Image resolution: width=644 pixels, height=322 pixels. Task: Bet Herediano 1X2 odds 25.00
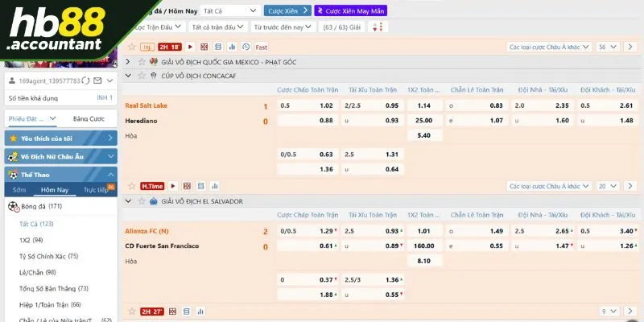[x=425, y=120]
